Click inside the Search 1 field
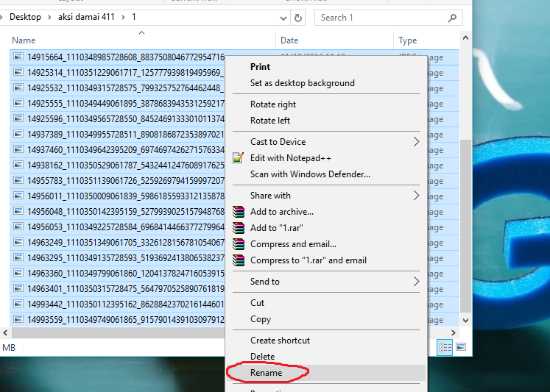Viewport: 550px width, 392px height. click(x=382, y=18)
